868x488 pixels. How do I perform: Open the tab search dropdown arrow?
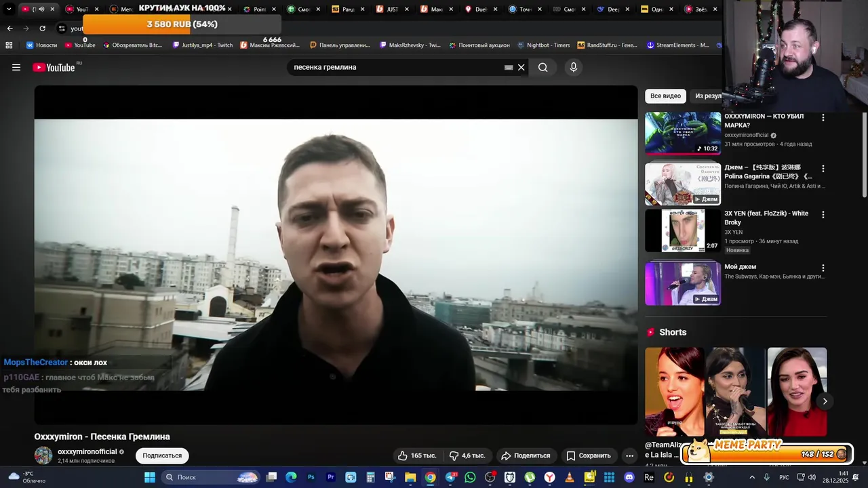tap(9, 9)
